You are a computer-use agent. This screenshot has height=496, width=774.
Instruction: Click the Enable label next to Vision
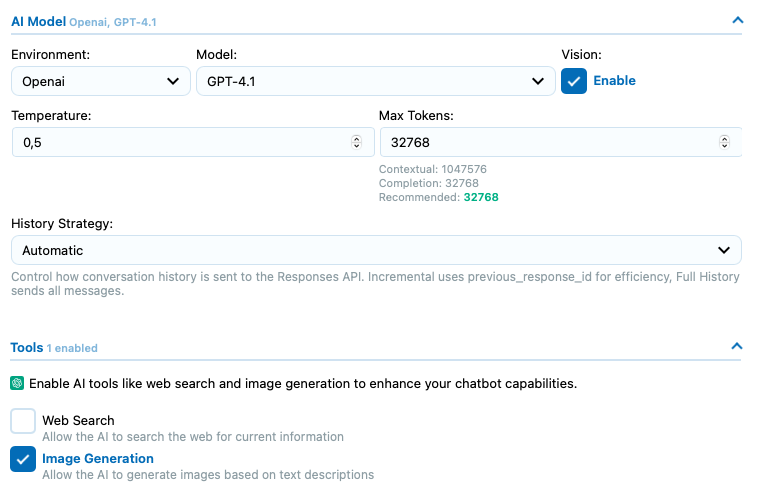point(614,80)
